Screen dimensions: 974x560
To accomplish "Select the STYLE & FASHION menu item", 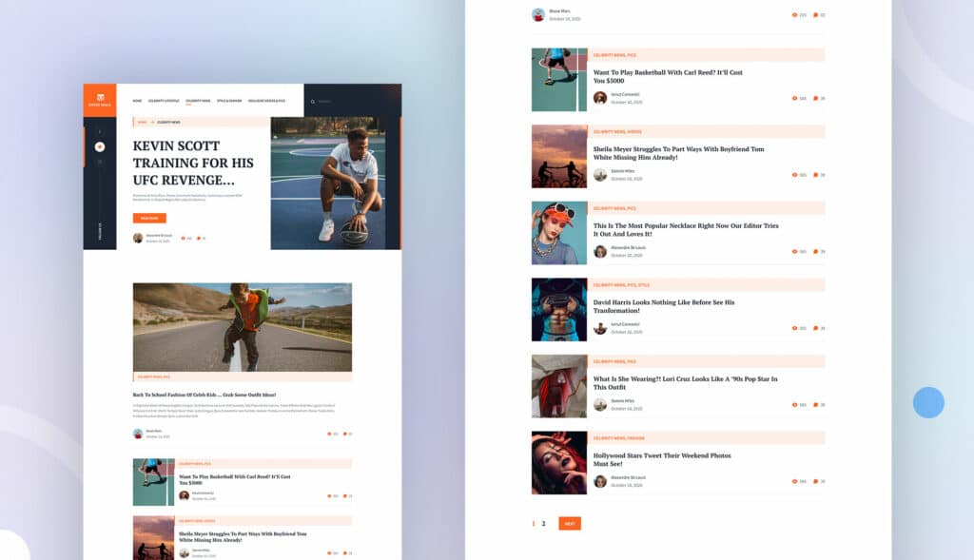I will click(229, 100).
